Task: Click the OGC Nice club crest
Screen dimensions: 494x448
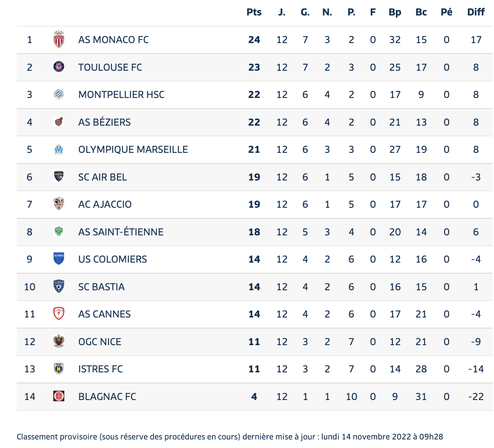Action: 59,341
